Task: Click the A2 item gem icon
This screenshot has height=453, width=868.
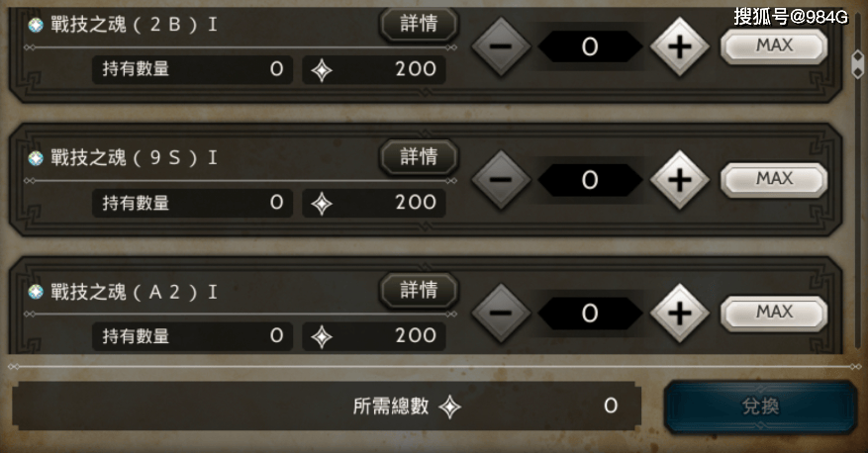Action: click(x=36, y=292)
